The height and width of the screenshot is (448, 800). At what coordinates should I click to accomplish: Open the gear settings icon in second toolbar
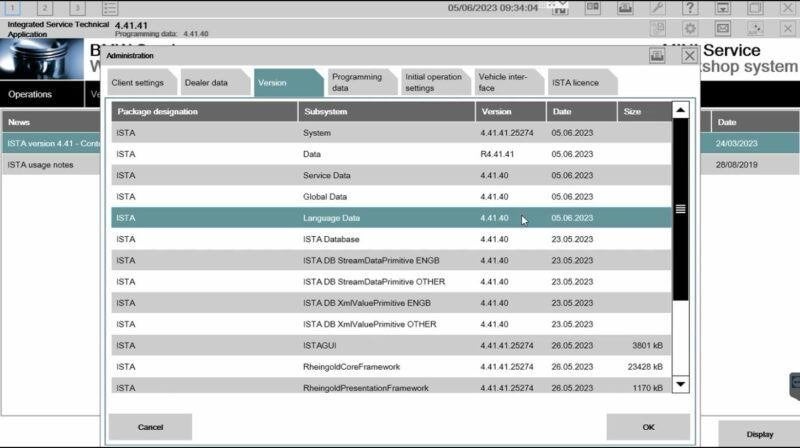point(690,29)
